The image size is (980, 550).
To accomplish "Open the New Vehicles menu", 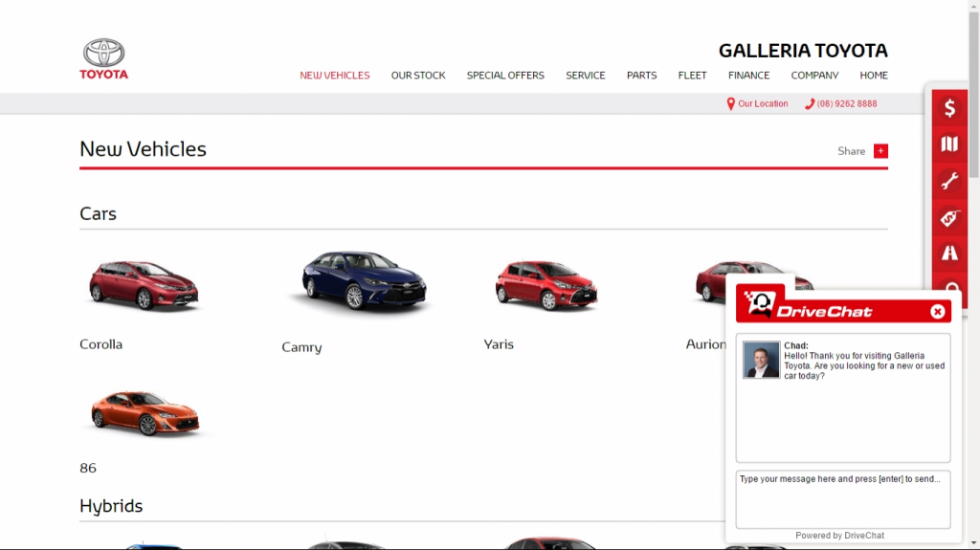I will (334, 76).
